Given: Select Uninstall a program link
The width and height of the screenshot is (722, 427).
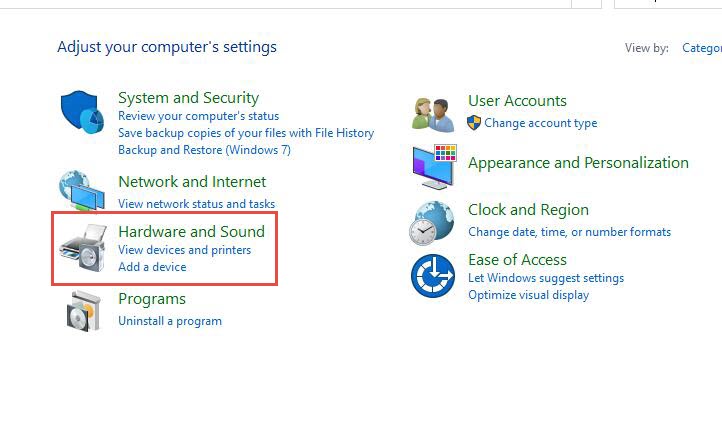Looking at the screenshot, I should pos(170,321).
